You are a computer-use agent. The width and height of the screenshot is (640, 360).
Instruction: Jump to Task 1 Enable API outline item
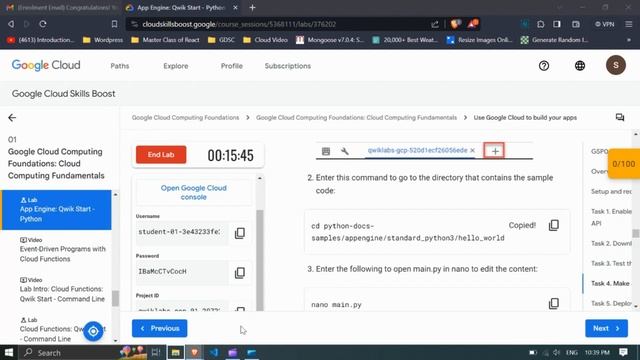point(611,217)
